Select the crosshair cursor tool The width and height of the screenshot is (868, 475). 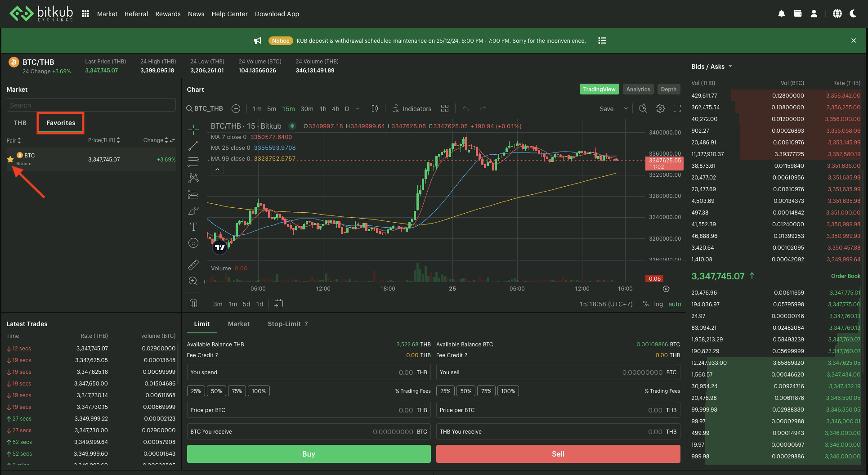[193, 130]
